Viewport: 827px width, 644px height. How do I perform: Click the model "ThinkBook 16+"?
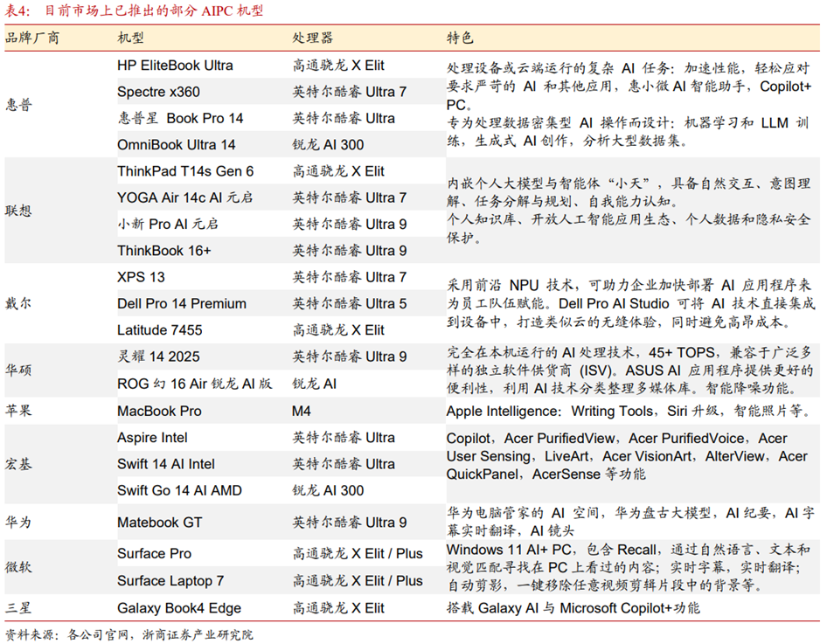(164, 250)
